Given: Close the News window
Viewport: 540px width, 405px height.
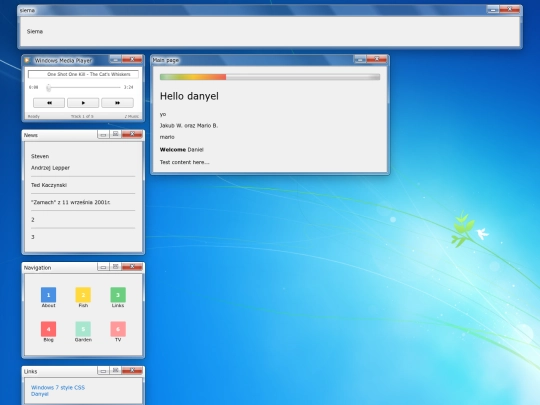Looking at the screenshot, I should coord(132,134).
